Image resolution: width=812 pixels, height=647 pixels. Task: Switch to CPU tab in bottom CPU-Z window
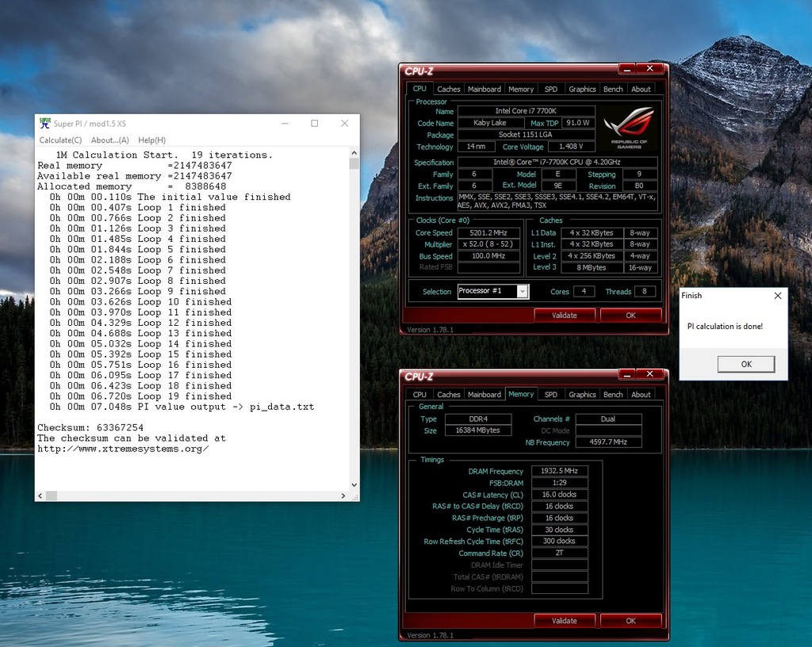[419, 394]
